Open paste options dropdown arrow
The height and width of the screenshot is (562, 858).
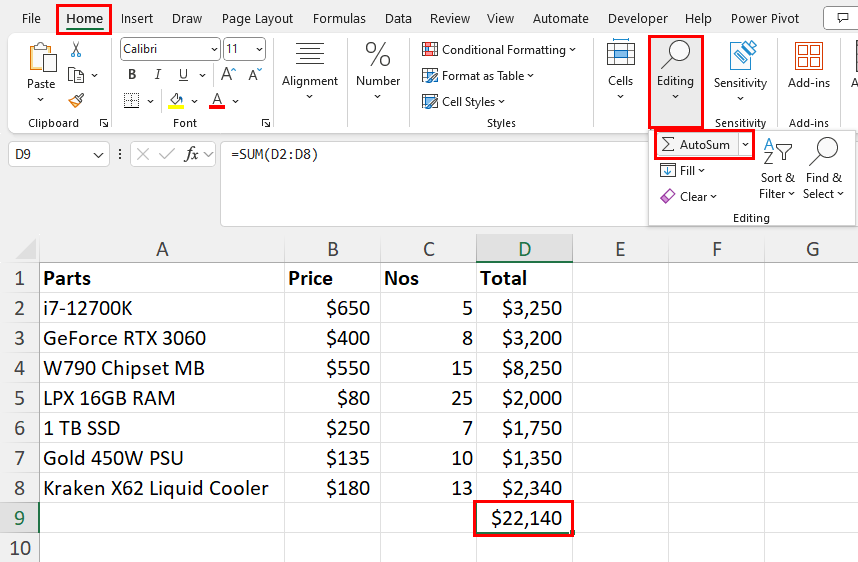(x=40, y=100)
